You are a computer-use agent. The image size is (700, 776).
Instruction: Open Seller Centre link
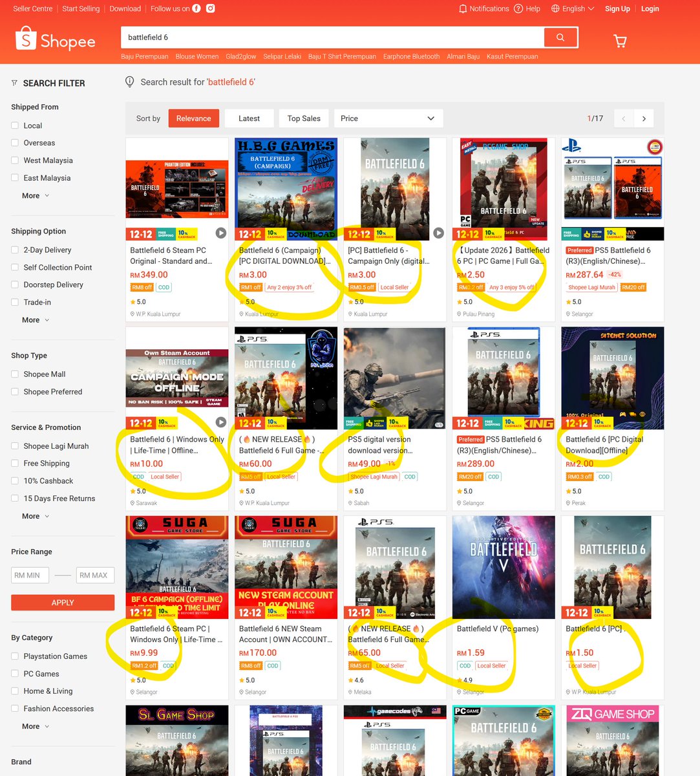pos(33,8)
